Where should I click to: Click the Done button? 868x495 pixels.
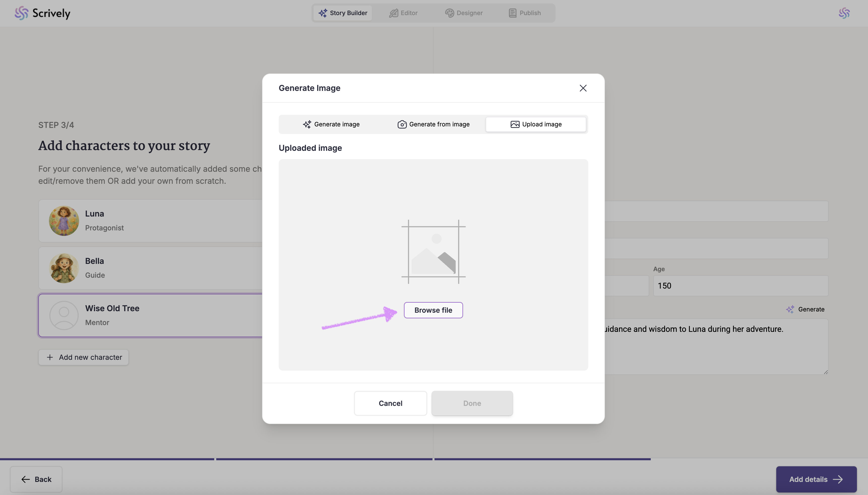click(472, 403)
